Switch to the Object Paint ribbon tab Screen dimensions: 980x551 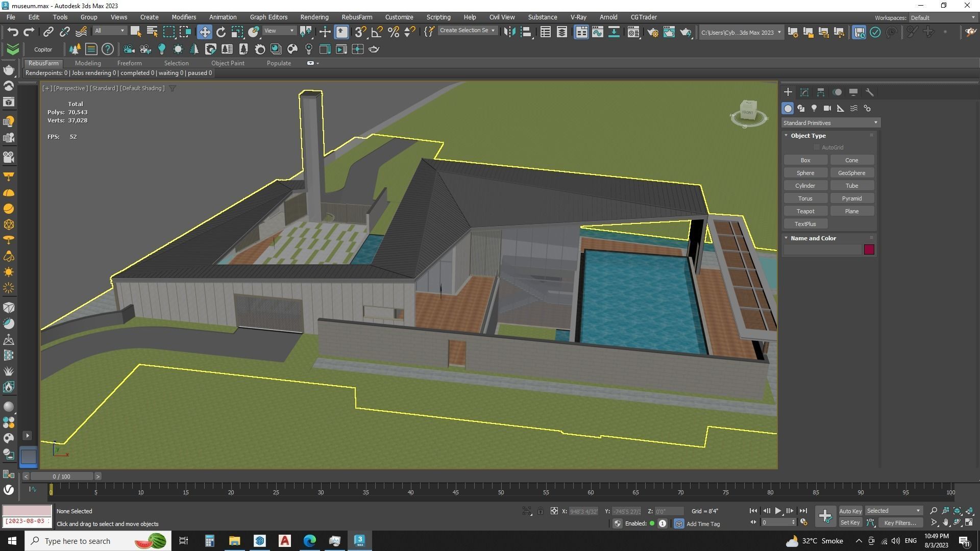228,63
